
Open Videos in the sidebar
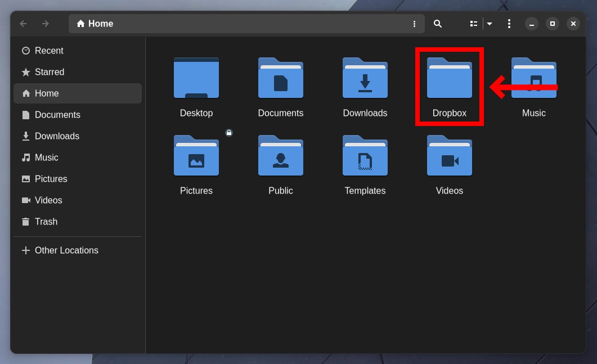click(x=78, y=200)
